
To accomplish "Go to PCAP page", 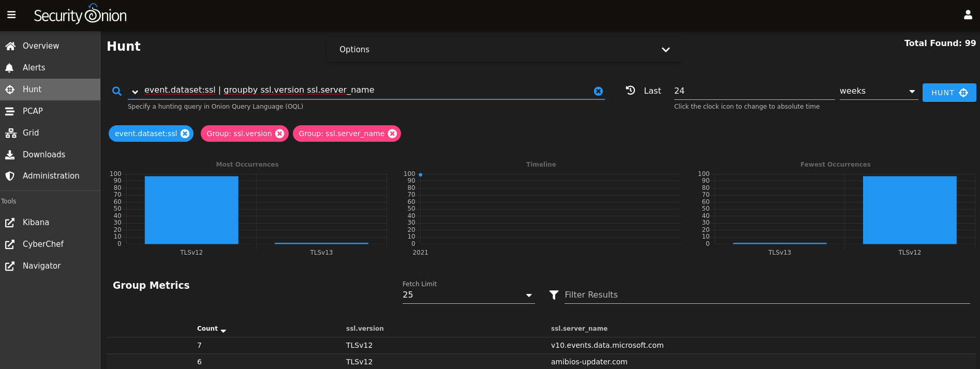I will 50,111.
